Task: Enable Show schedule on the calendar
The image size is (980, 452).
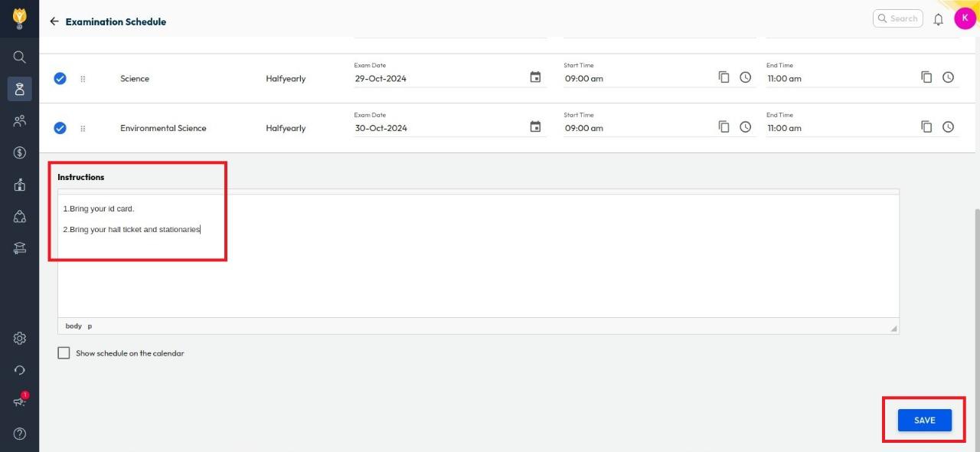Action: click(64, 353)
